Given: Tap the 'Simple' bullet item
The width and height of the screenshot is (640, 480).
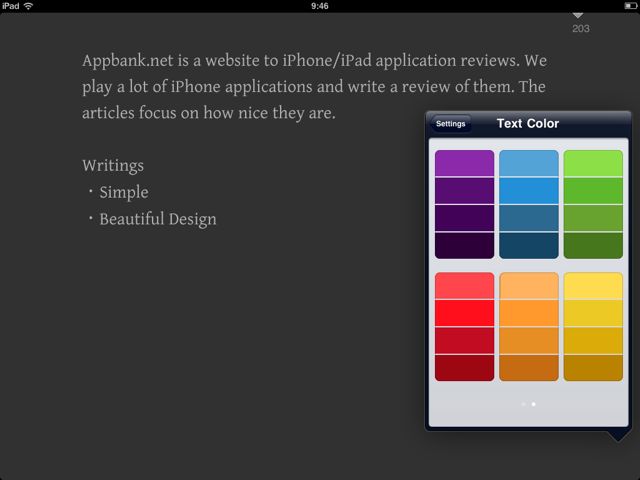Looking at the screenshot, I should click(x=124, y=192).
